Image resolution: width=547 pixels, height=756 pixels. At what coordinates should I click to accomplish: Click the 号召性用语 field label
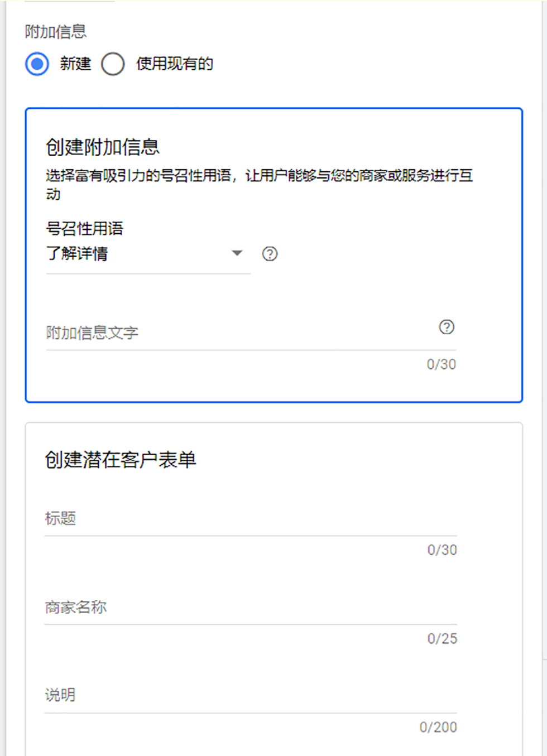[84, 228]
